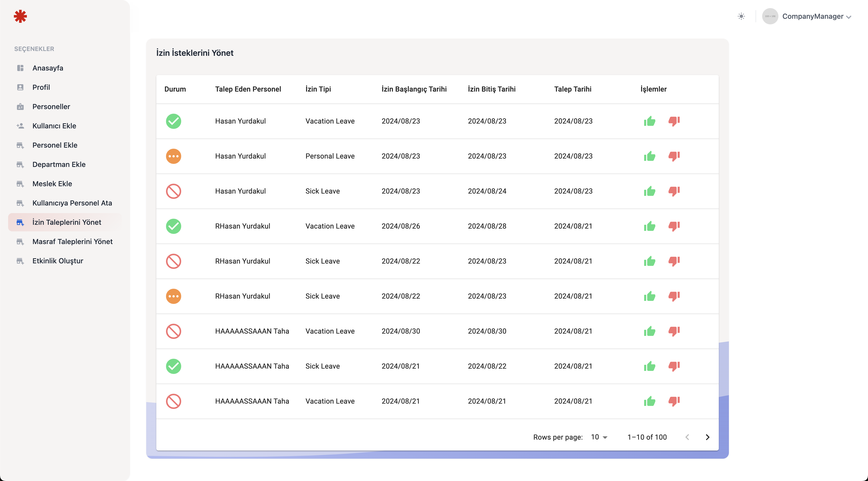
Task: Click orange pending status icon for Personal Leave
Action: click(174, 156)
